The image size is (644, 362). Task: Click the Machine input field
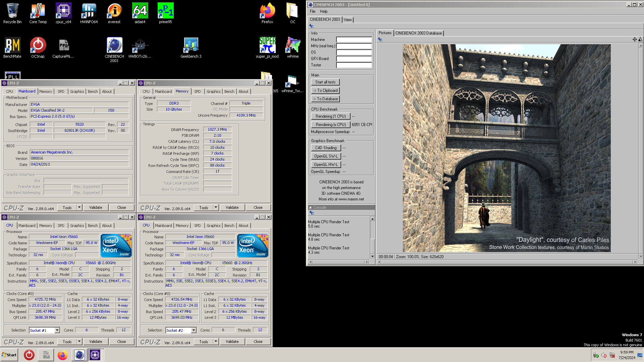[x=354, y=40]
